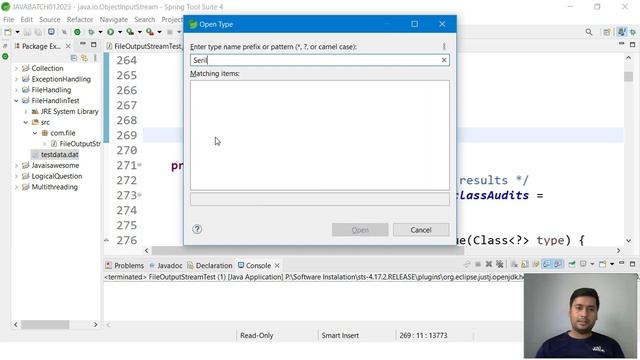Select the Javaisawesome project
Screen dimensions: 640x360
[55, 165]
